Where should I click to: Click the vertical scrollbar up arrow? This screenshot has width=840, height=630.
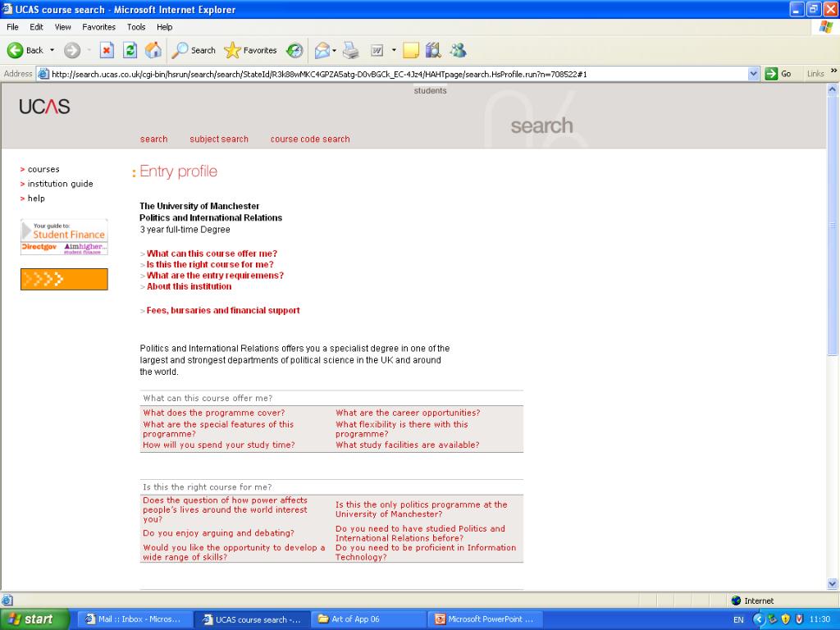point(832,90)
